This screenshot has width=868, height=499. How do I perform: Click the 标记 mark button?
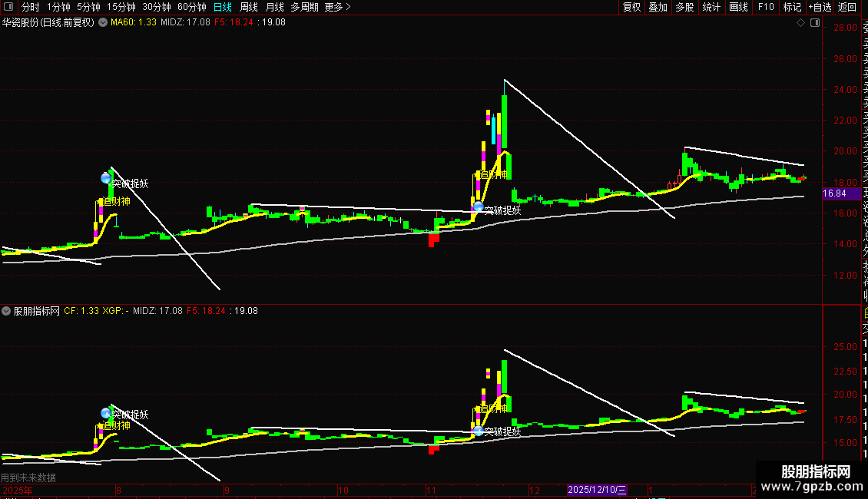[x=792, y=7]
